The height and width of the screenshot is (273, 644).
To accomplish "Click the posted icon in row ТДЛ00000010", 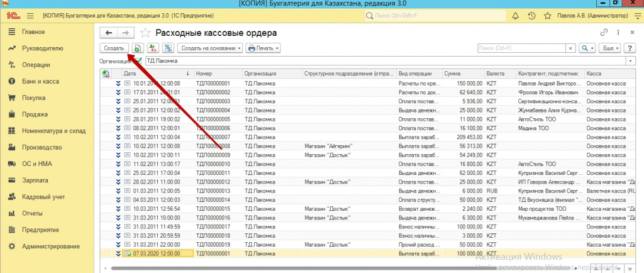I will click(x=118, y=164).
